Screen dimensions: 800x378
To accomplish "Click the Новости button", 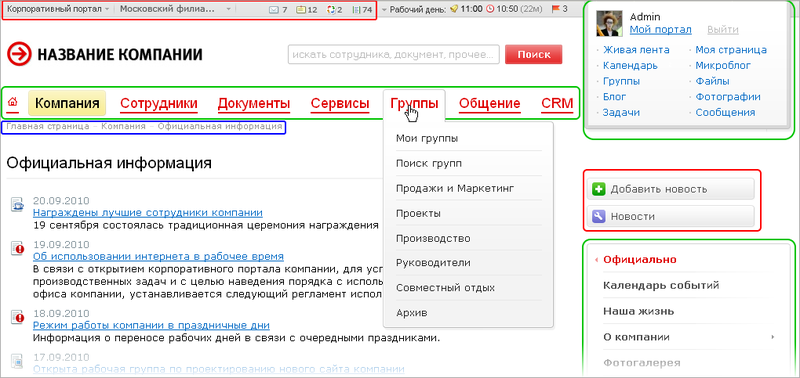I will tap(670, 216).
